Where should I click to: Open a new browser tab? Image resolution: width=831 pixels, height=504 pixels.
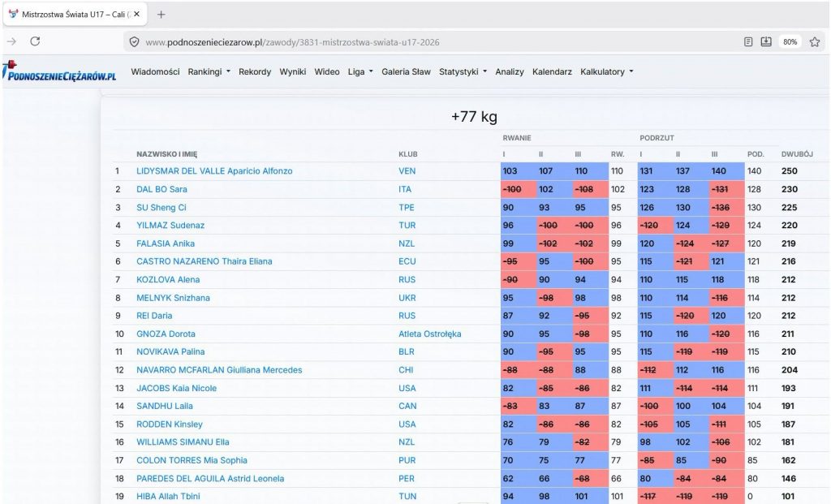pos(161,15)
